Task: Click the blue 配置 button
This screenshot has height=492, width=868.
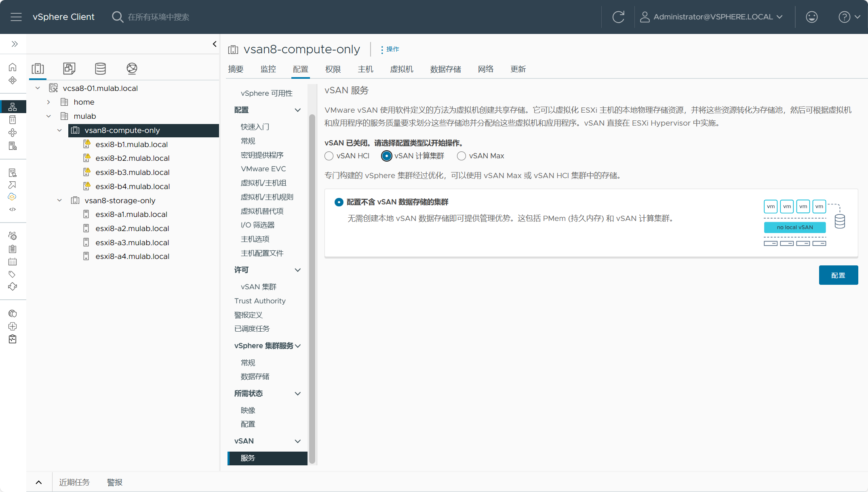Action: 838,275
